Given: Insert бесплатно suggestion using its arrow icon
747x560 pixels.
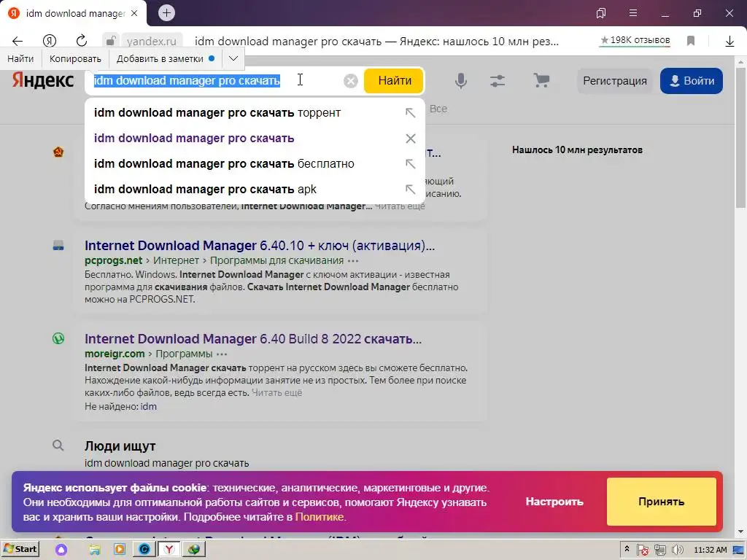Looking at the screenshot, I should [x=410, y=164].
